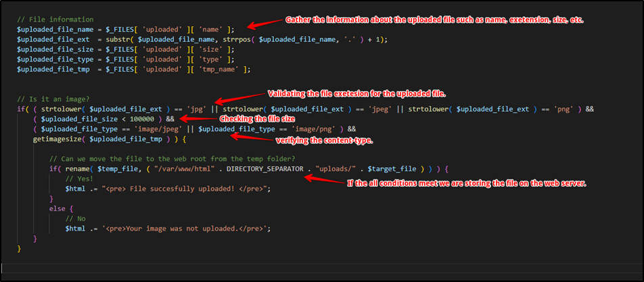
Task: Click the $uploaded_file_tmp assignment variable
Action: 53,70
